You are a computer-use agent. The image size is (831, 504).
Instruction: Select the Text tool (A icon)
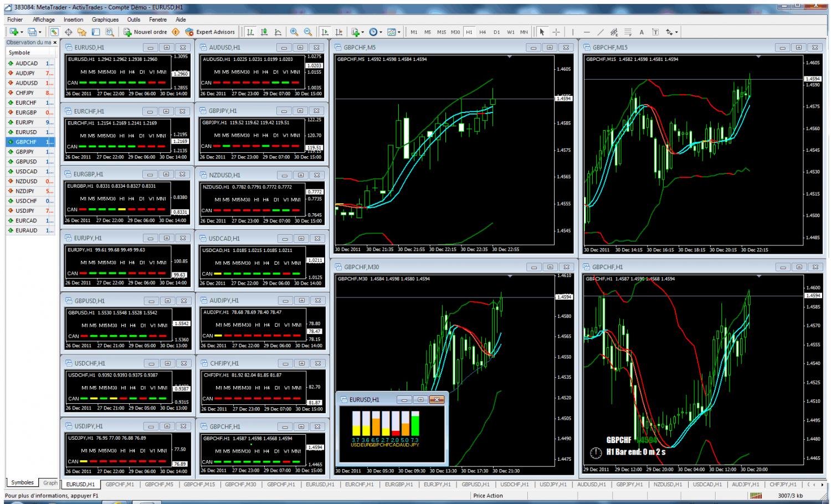click(x=642, y=32)
